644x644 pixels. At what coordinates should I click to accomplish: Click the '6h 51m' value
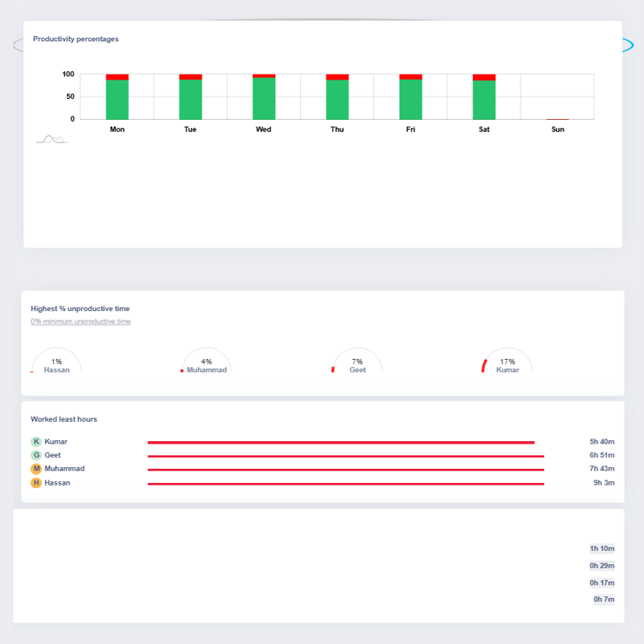[x=602, y=455]
